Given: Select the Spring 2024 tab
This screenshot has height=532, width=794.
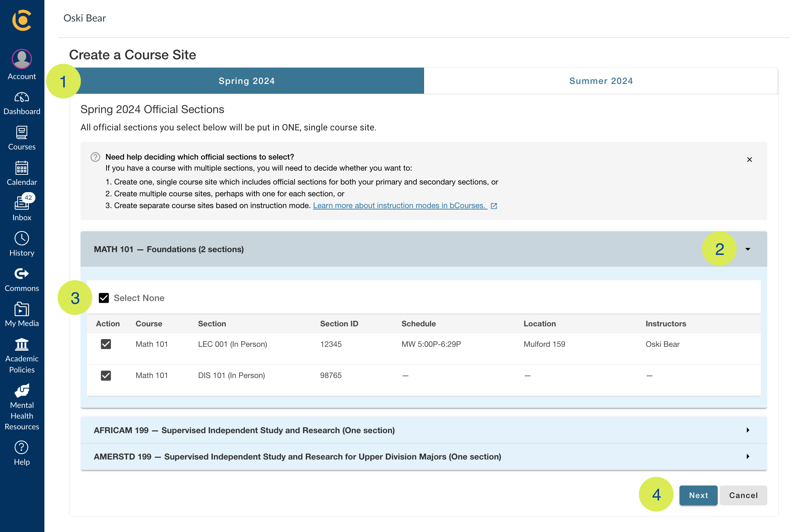Looking at the screenshot, I should [x=246, y=80].
